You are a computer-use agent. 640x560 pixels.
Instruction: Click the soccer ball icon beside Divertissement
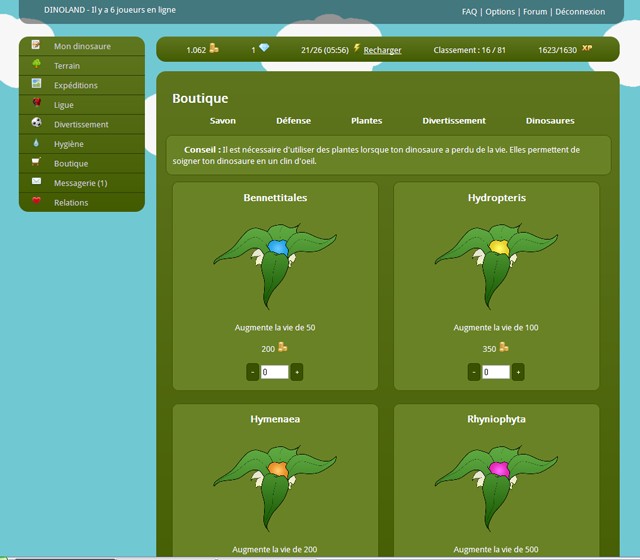[36, 122]
